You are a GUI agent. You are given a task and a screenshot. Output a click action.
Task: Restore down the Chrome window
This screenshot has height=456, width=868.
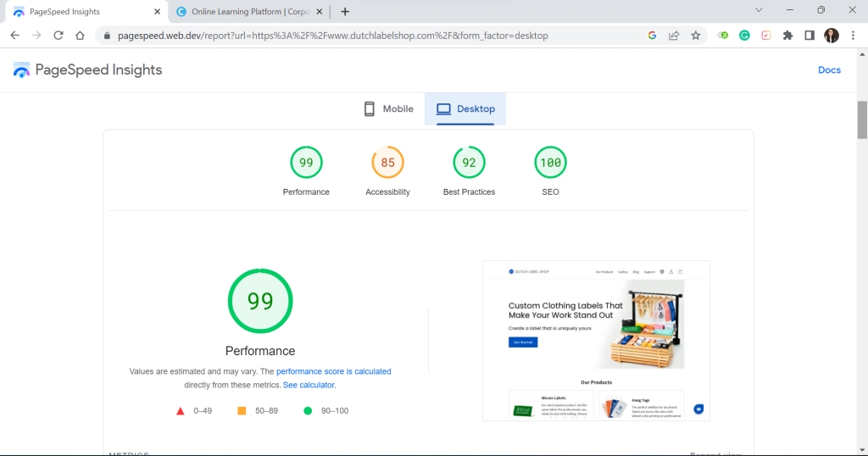point(821,10)
